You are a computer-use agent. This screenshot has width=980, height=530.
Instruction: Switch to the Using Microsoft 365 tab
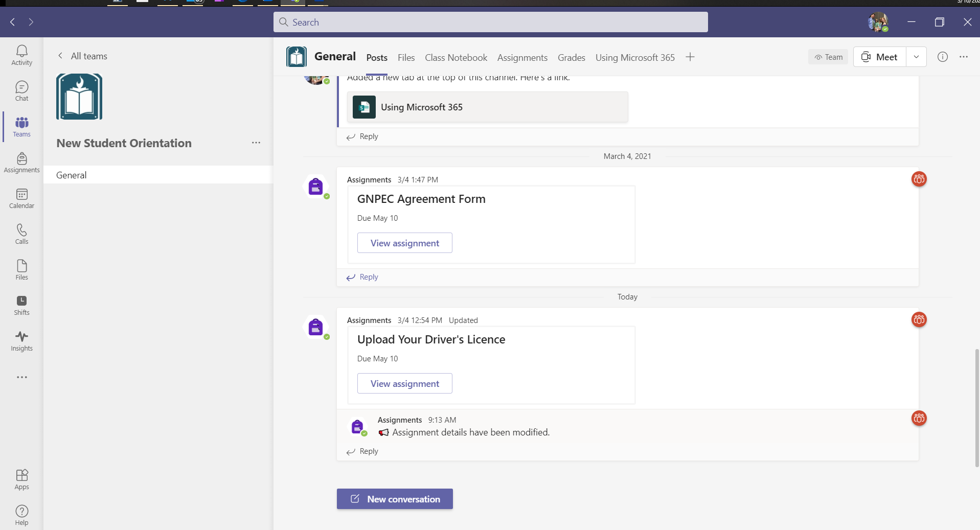pyautogui.click(x=635, y=57)
